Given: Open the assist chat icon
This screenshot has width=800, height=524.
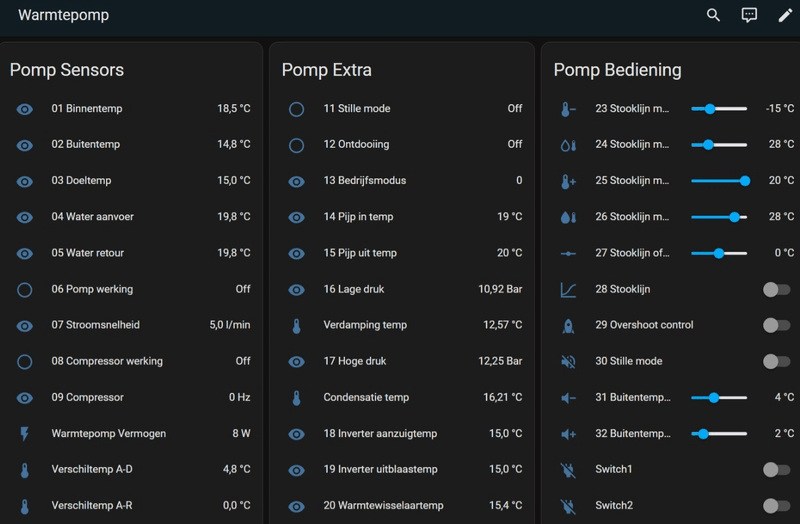Looking at the screenshot, I should pyautogui.click(x=749, y=15).
